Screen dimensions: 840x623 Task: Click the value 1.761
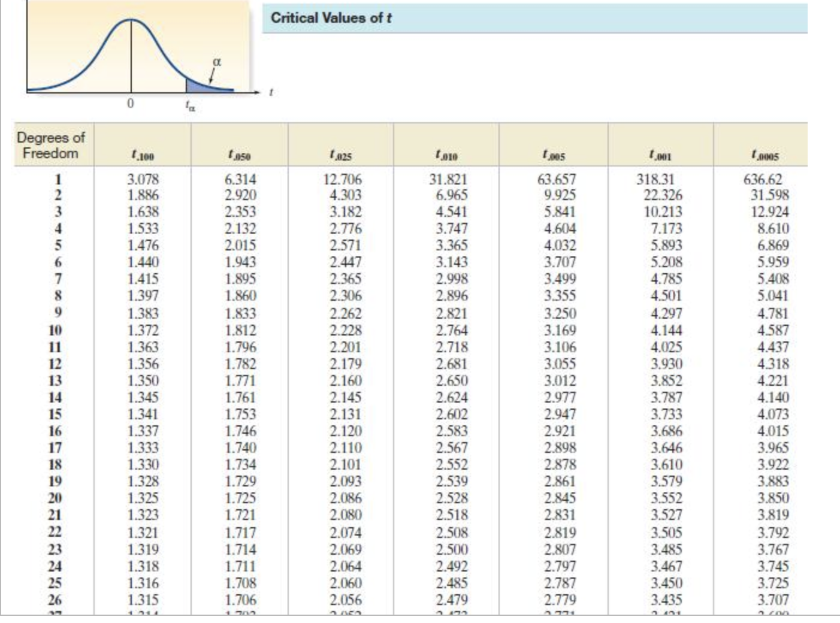(x=240, y=397)
